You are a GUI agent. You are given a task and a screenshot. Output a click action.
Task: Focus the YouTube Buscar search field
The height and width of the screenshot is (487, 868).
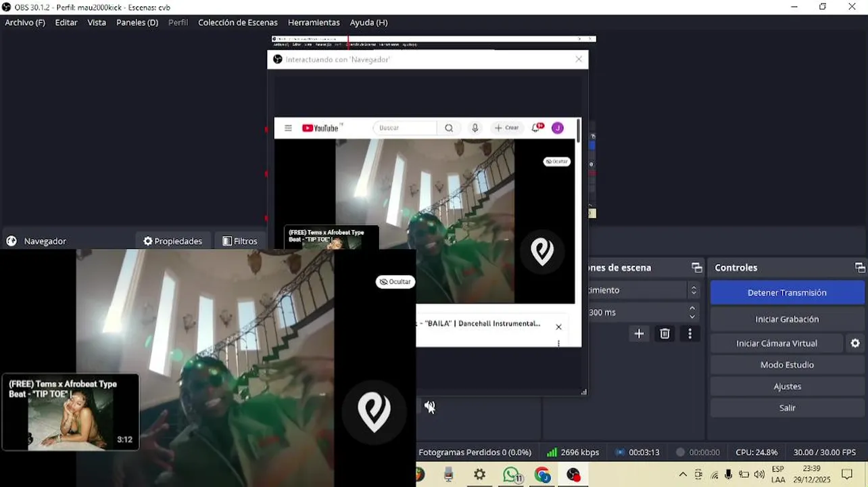pos(404,128)
